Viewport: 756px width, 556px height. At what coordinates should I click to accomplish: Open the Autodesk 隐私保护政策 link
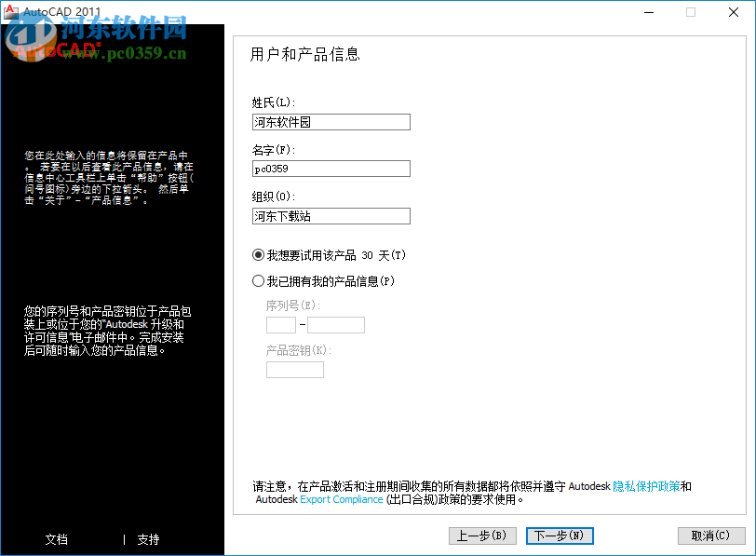(x=647, y=485)
